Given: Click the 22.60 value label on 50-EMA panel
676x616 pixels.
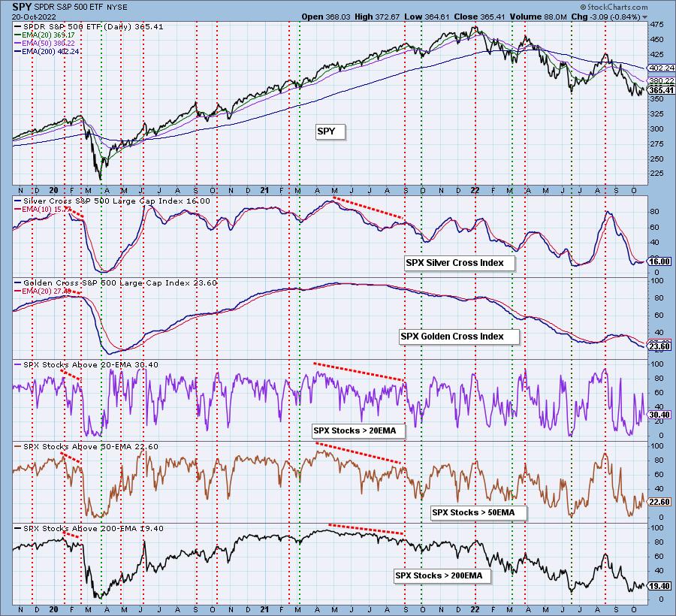Looking at the screenshot, I should (x=659, y=502).
